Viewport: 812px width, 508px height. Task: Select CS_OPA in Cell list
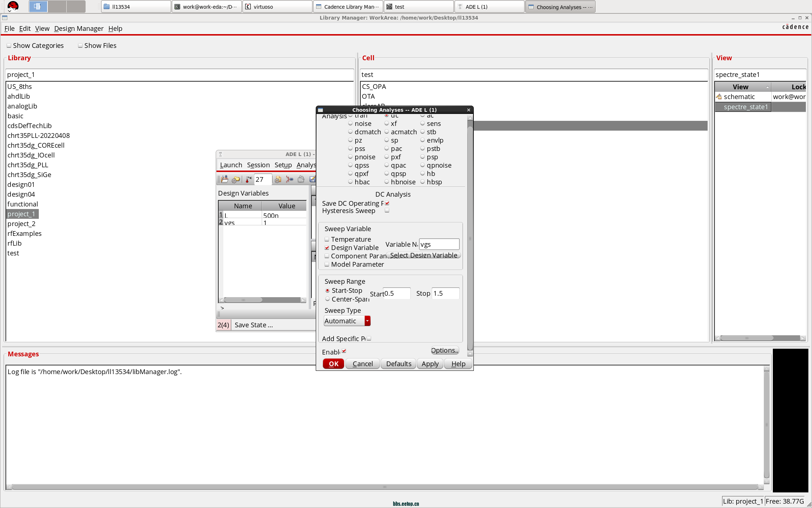coord(374,86)
